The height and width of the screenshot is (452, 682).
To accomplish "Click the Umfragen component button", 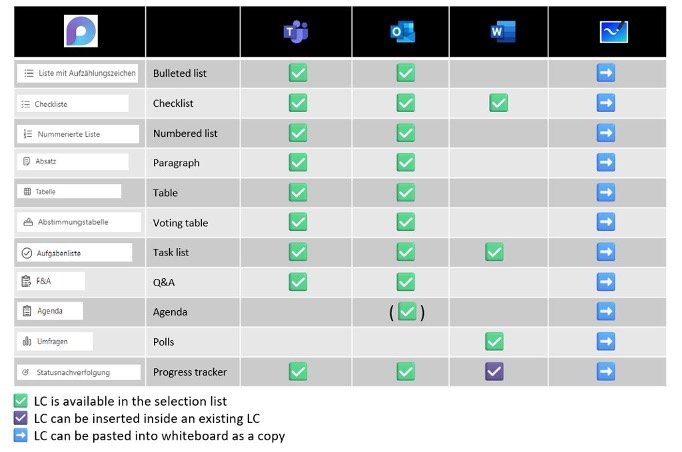I will (55, 342).
